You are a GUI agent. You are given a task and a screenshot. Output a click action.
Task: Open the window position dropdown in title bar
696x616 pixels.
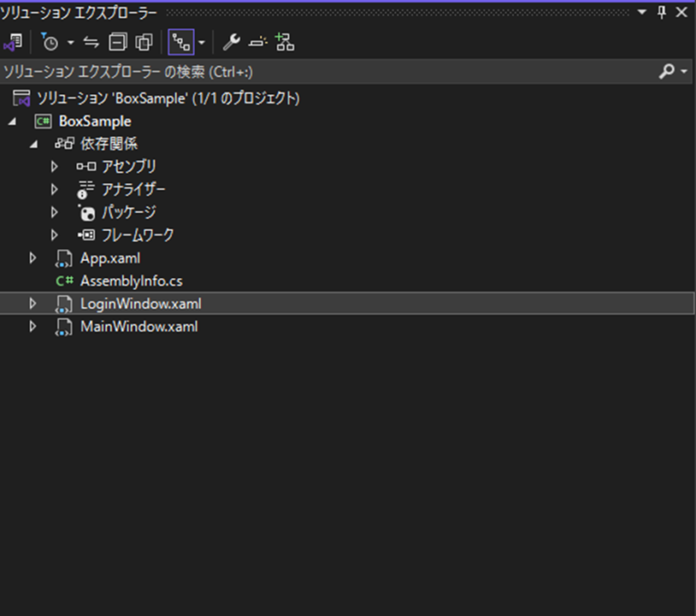point(643,12)
